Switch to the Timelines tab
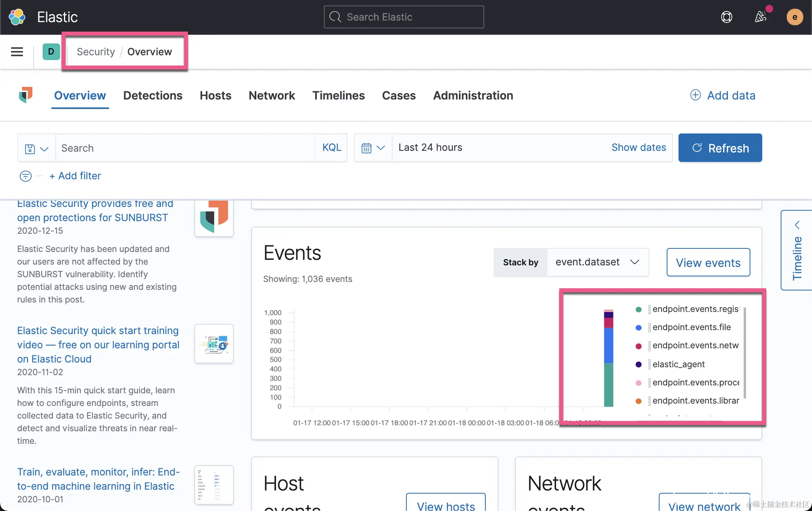This screenshot has height=511, width=812. [x=338, y=96]
